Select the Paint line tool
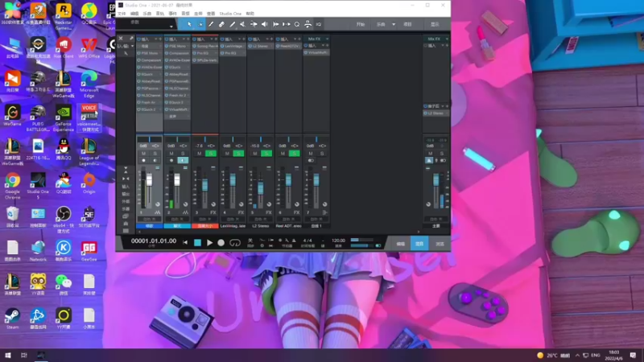 tap(232, 24)
